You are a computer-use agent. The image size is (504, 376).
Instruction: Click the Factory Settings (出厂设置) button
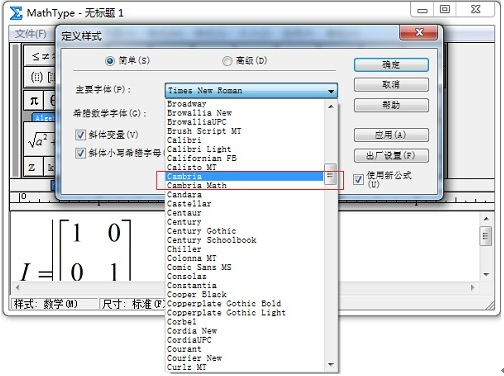[391, 156]
